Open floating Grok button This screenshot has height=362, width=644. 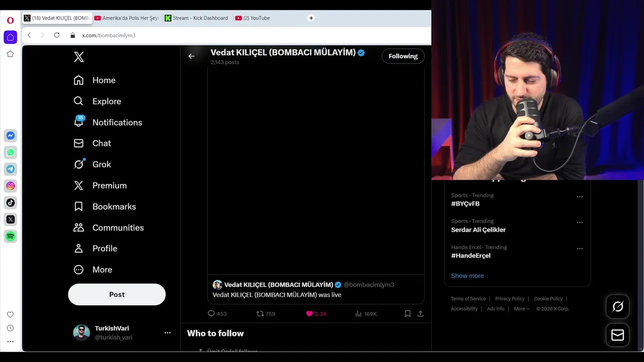(617, 307)
